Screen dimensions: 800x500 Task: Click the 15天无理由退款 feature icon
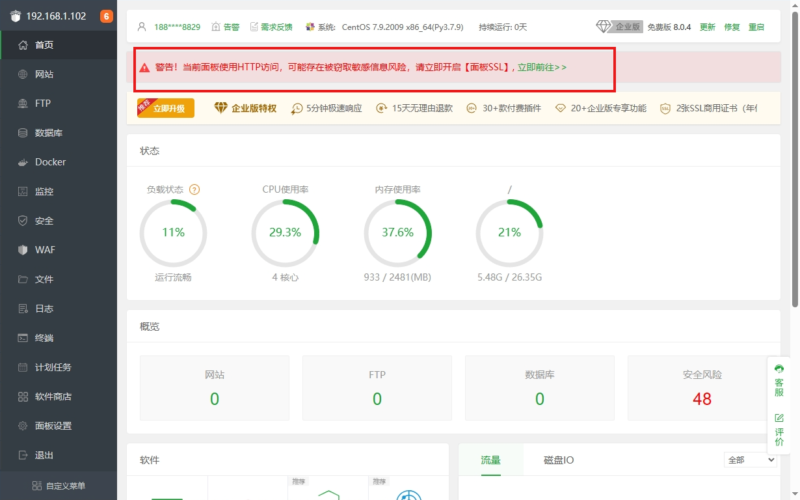(x=381, y=108)
